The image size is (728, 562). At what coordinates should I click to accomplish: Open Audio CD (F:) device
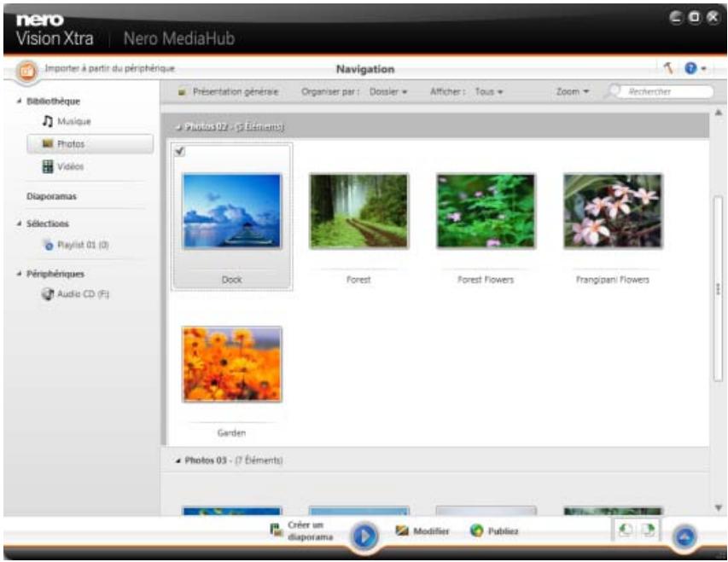pyautogui.click(x=83, y=293)
